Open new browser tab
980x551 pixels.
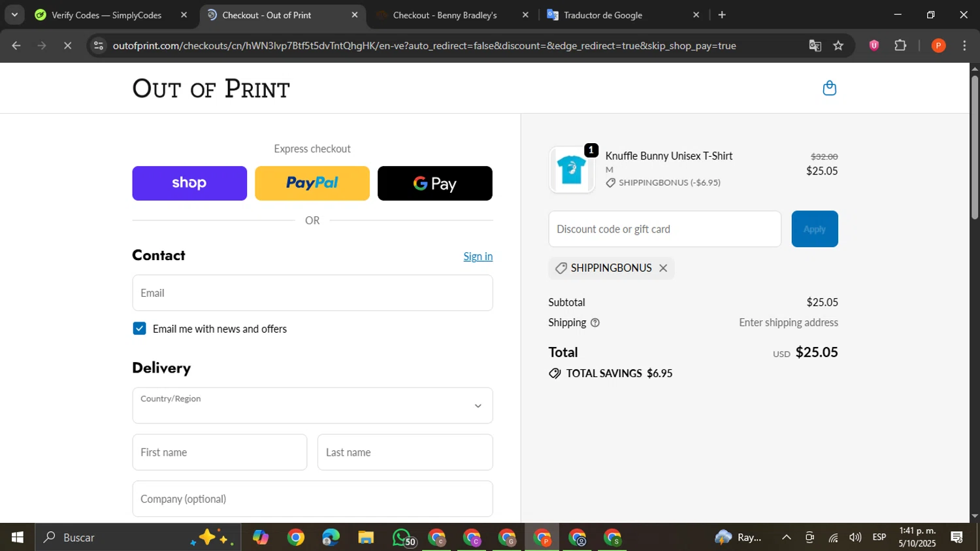point(722,15)
